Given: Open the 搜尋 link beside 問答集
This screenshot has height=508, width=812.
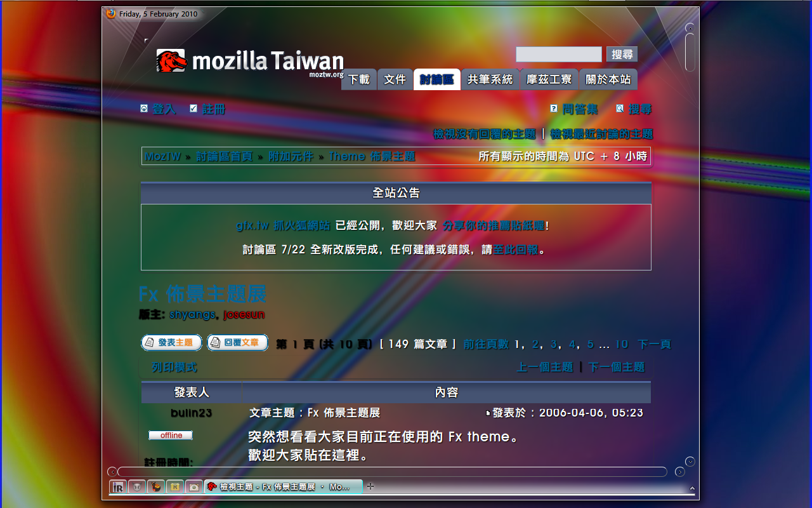Looking at the screenshot, I should coord(640,109).
